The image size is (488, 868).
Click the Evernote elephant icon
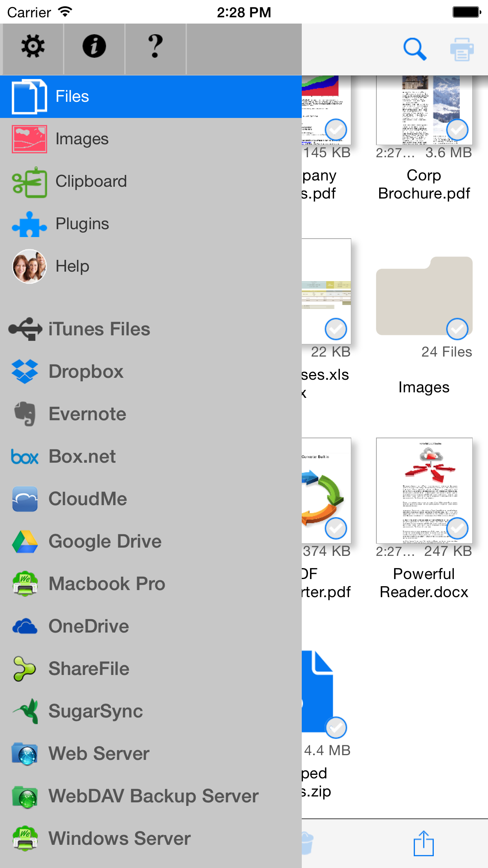point(25,414)
